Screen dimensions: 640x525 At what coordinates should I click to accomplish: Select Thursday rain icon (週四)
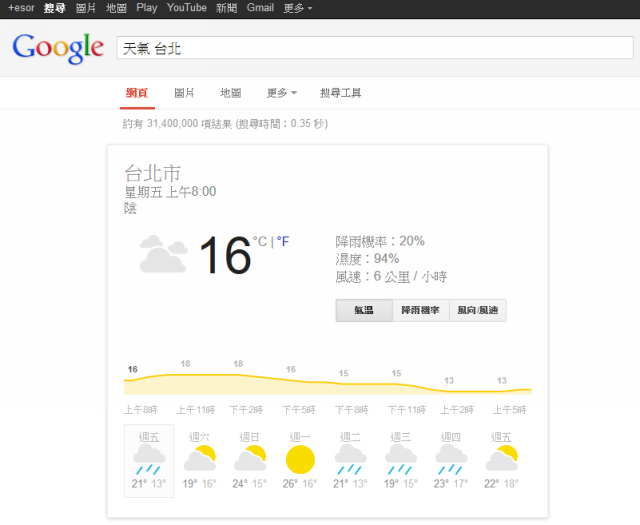click(451, 460)
